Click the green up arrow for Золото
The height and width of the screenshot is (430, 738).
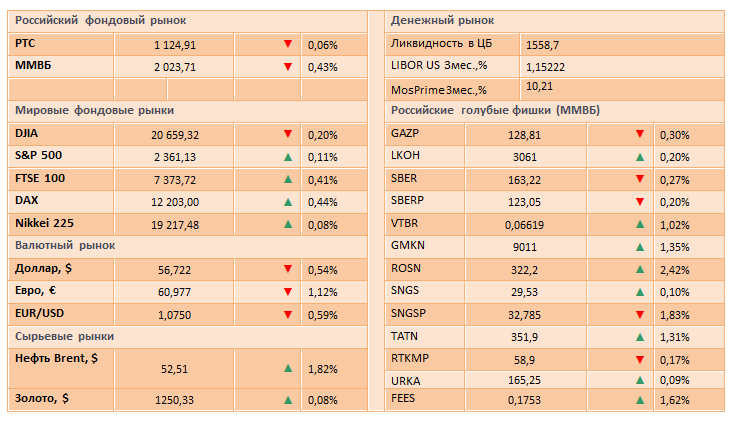point(287,400)
